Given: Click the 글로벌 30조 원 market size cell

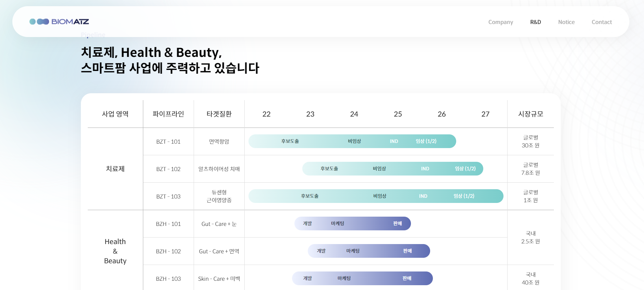Looking at the screenshot, I should [x=531, y=141].
